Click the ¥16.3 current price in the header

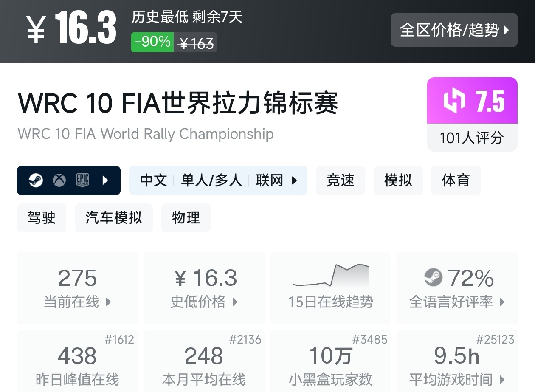tap(72, 28)
